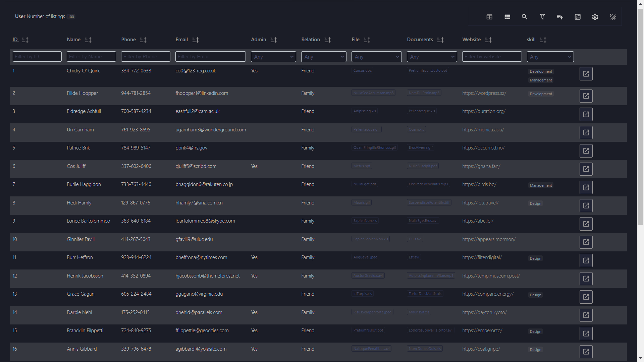Screen dimensions: 644x362
Task: Toggle dark/light theme icon
Action: [613, 17]
